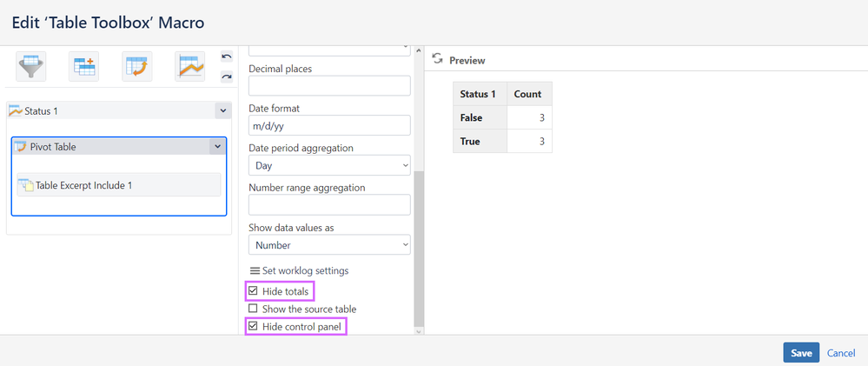Click the Count column header in preview
868x366 pixels.
click(527, 94)
